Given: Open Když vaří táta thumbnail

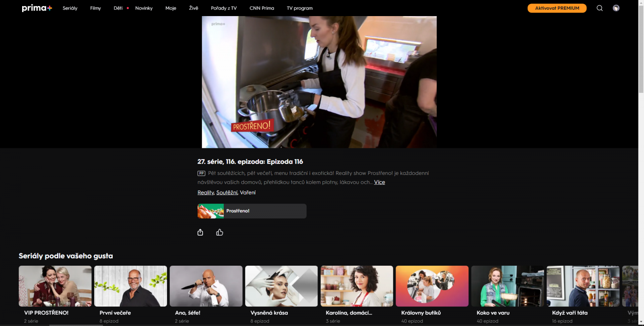Looking at the screenshot, I should click(583, 286).
